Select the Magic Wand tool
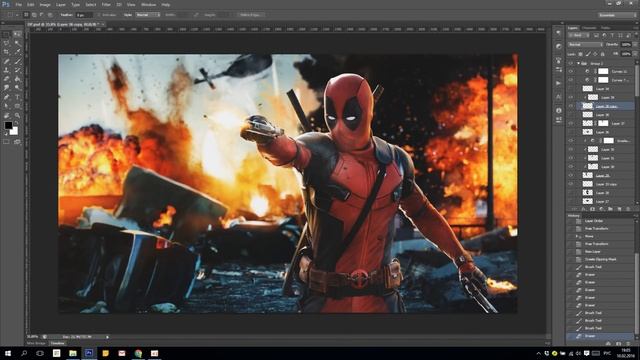The image size is (640, 360). click(x=17, y=43)
